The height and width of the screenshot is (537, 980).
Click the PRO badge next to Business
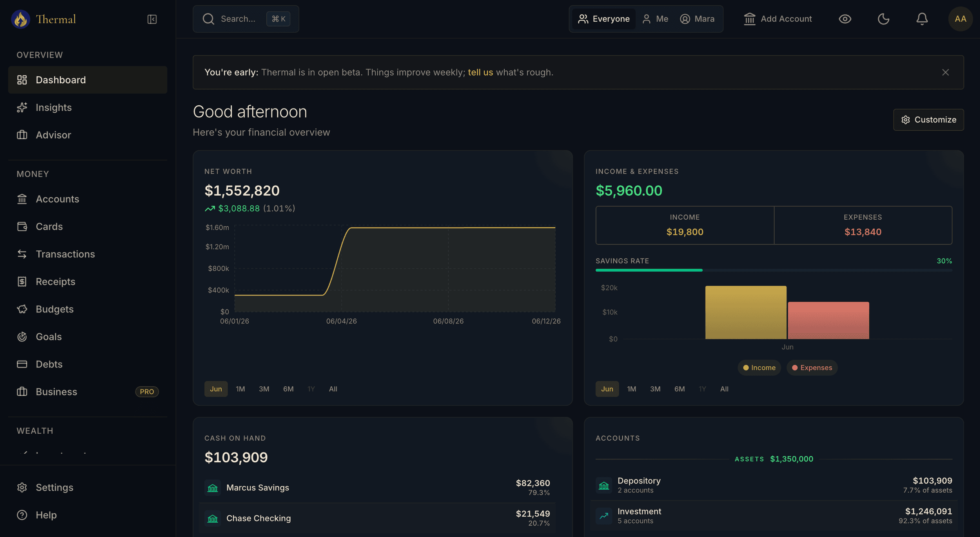(x=147, y=392)
